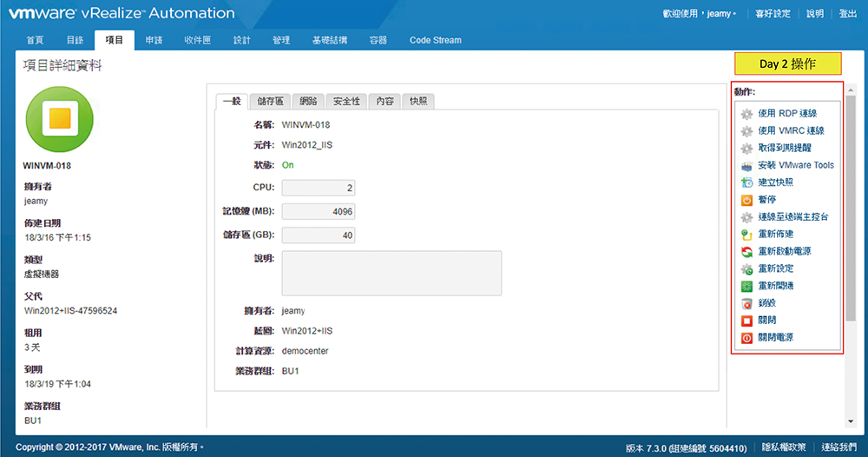
Task: Select the 取得到期提醒 action
Action: [x=785, y=148]
